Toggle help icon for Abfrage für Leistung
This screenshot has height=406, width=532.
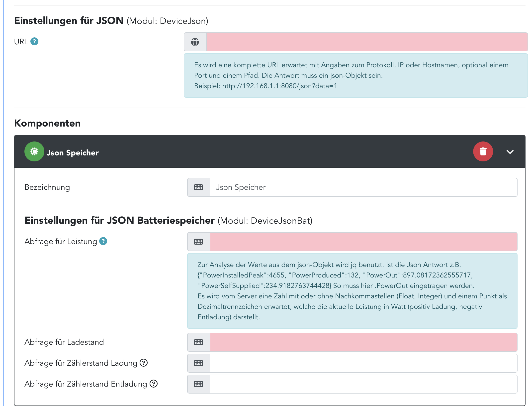pos(103,241)
